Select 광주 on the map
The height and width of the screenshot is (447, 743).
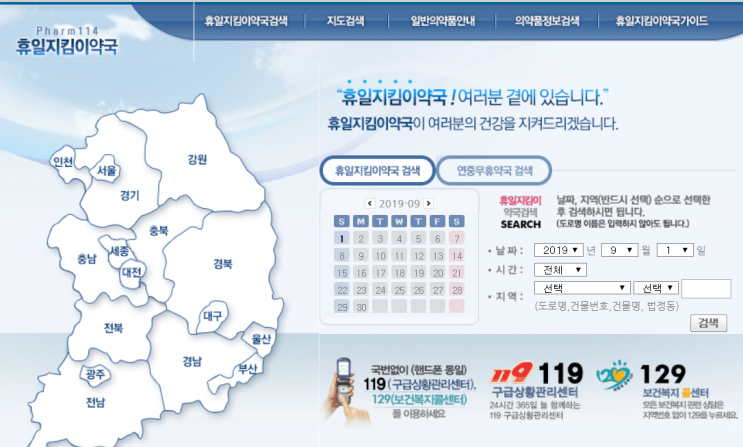(x=95, y=374)
